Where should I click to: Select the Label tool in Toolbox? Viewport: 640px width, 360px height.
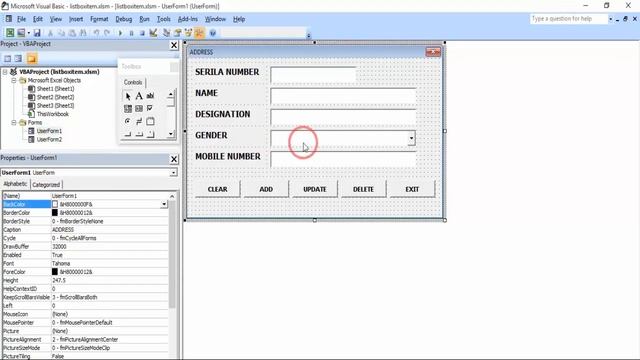pyautogui.click(x=139, y=96)
